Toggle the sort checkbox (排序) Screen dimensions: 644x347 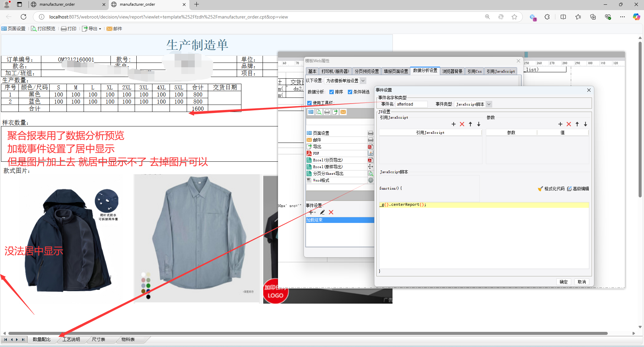(331, 92)
